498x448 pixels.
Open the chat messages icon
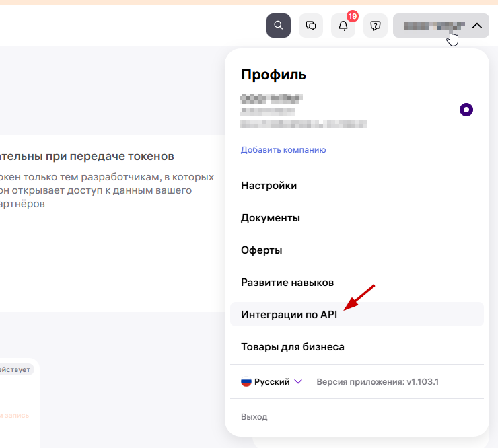311,26
